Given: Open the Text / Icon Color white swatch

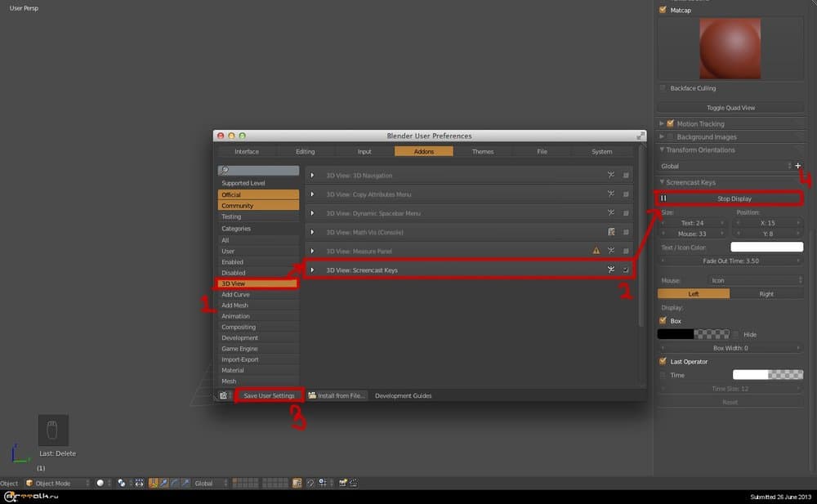Looking at the screenshot, I should tap(767, 247).
